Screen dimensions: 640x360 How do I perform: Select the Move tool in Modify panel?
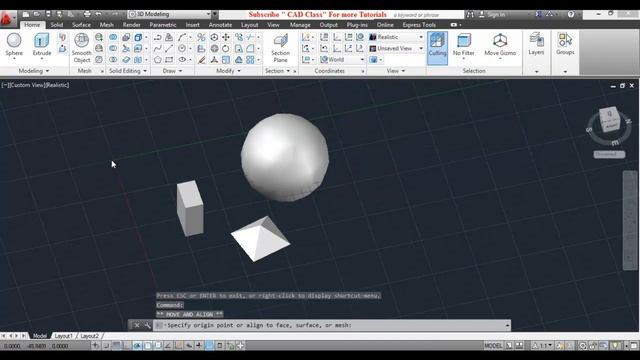(x=226, y=37)
